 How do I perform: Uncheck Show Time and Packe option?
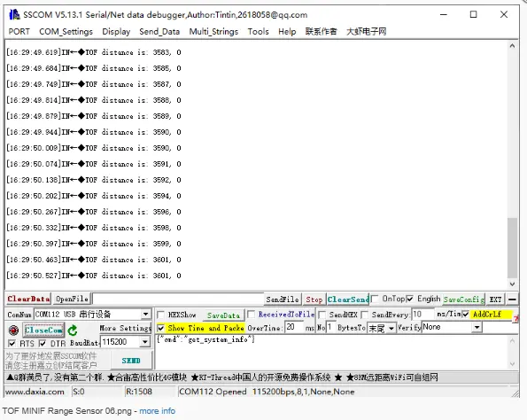pyautogui.click(x=161, y=328)
